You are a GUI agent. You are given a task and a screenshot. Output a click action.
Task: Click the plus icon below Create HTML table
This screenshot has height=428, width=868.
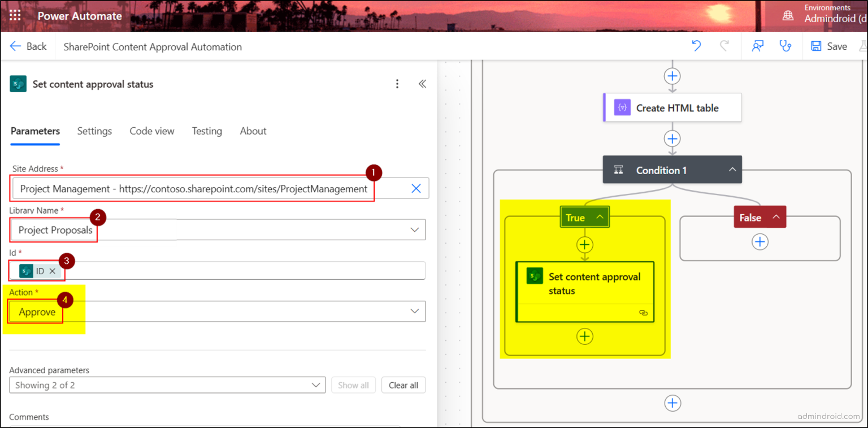(x=672, y=139)
